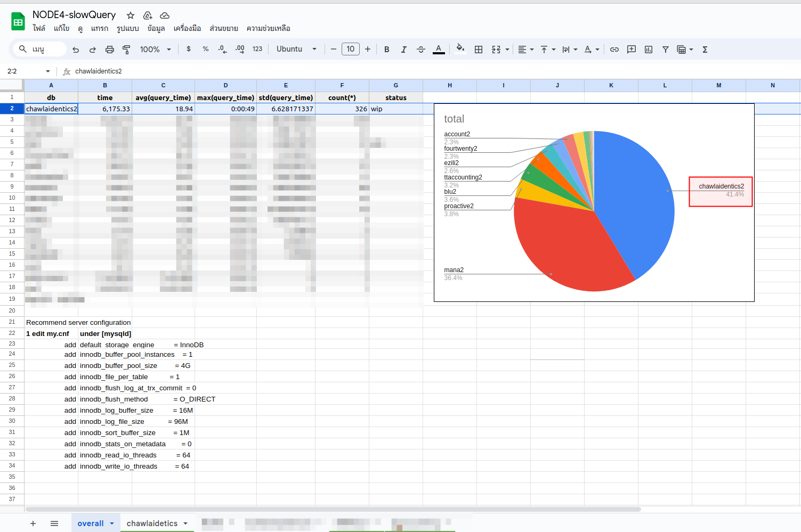Open the ส่วนขยาย (Extensions) menu
Viewport: 801px width, 532px height.
pos(224,28)
